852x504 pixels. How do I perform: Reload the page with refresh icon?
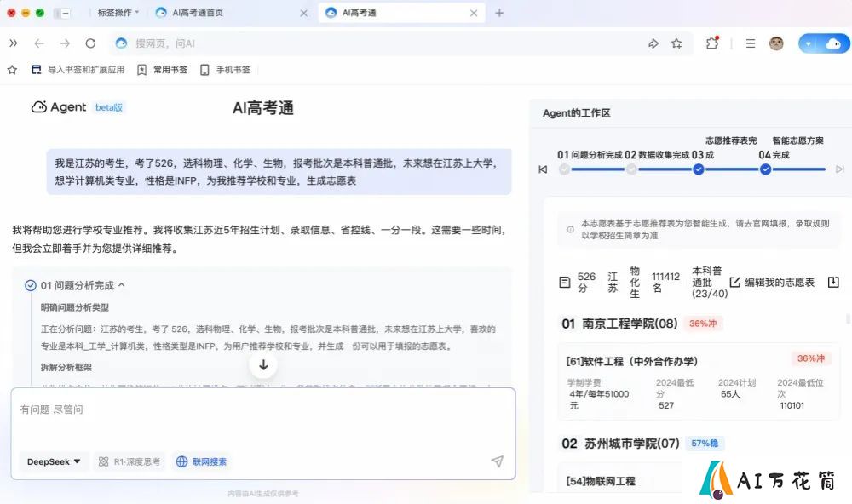[x=91, y=43]
